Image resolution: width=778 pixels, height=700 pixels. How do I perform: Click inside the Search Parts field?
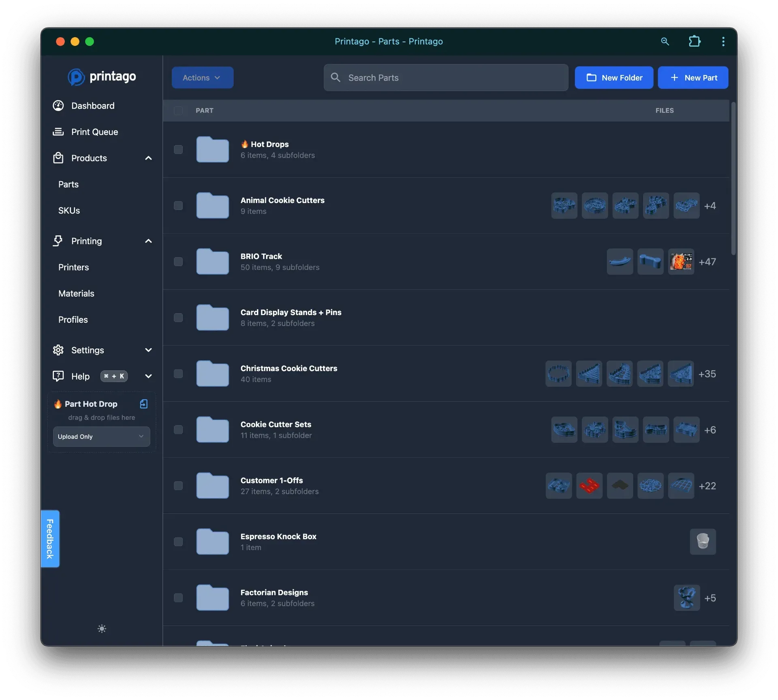tap(445, 77)
